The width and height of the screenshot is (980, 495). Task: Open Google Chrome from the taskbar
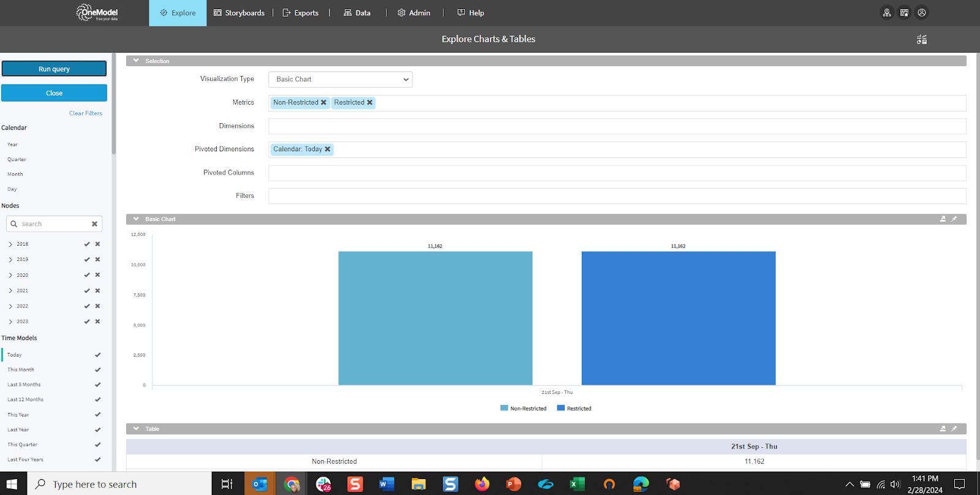[292, 484]
